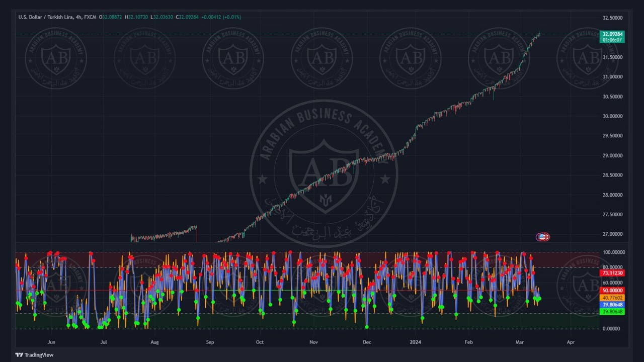Click the Nov time axis label

click(x=314, y=342)
